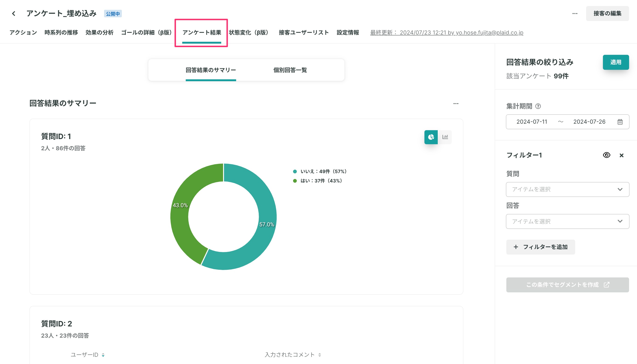Open the calendar date picker icon
Image resolution: width=637 pixels, height=364 pixels.
pyautogui.click(x=620, y=122)
